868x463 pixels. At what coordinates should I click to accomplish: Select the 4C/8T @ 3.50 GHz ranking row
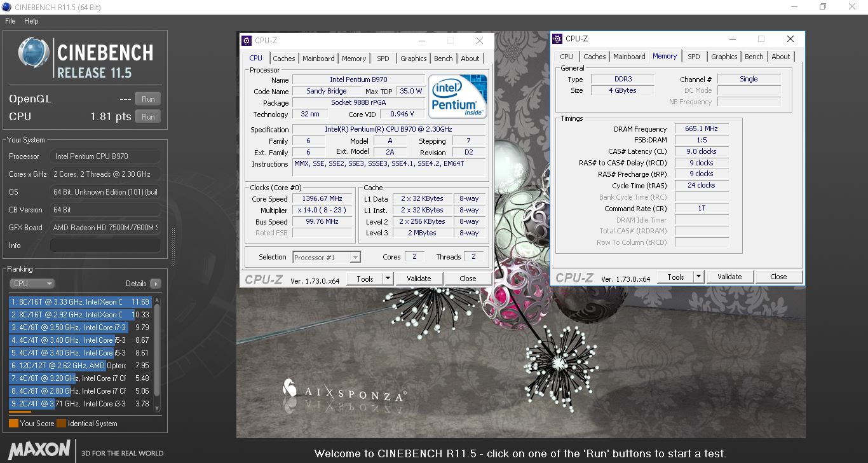click(80, 328)
